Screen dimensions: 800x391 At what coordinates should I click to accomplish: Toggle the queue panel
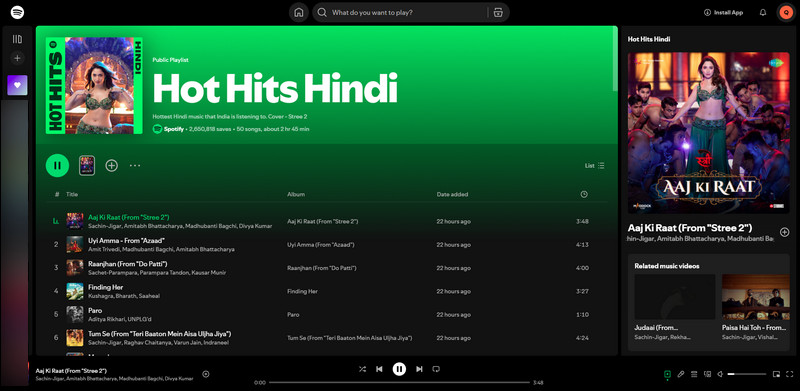(x=694, y=374)
